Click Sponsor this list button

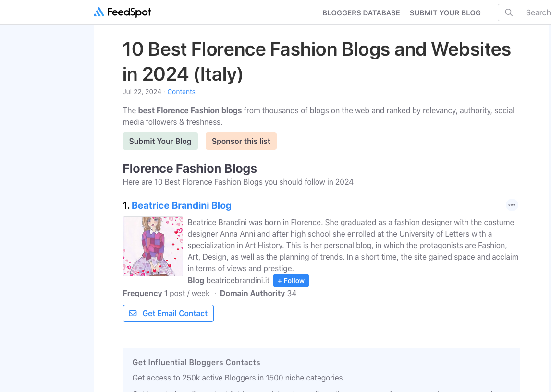pos(241,141)
